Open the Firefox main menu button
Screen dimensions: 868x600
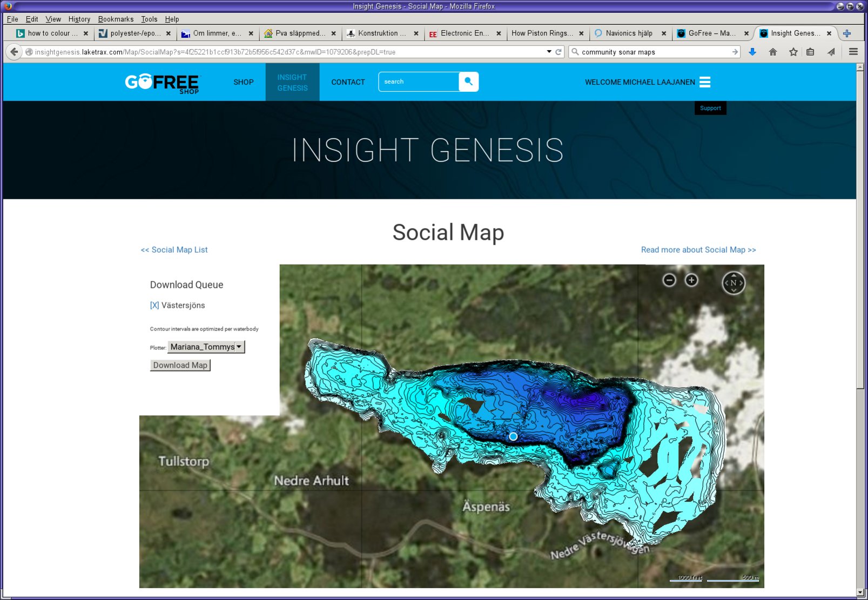point(853,52)
